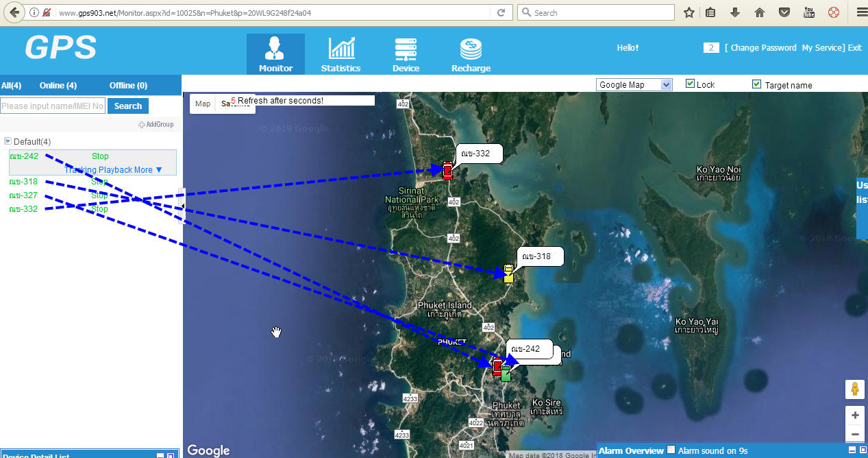Open Tracking for device ณข-242

tap(80, 170)
